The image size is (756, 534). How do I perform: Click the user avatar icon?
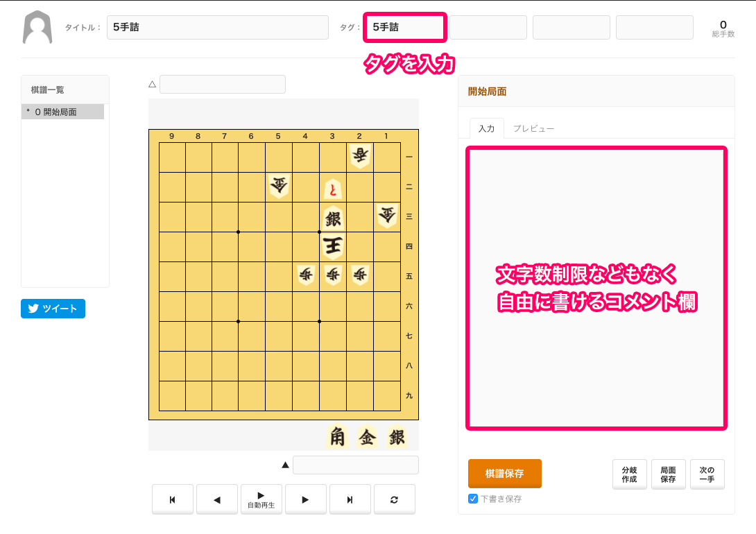point(37,28)
